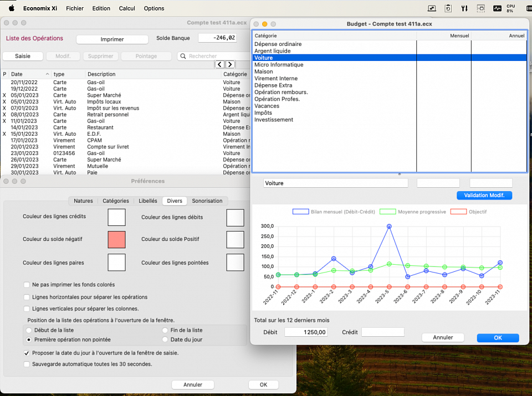Pick the 'Couleur du solde négatif' swatch
The width and height of the screenshot is (532, 396).
(116, 239)
